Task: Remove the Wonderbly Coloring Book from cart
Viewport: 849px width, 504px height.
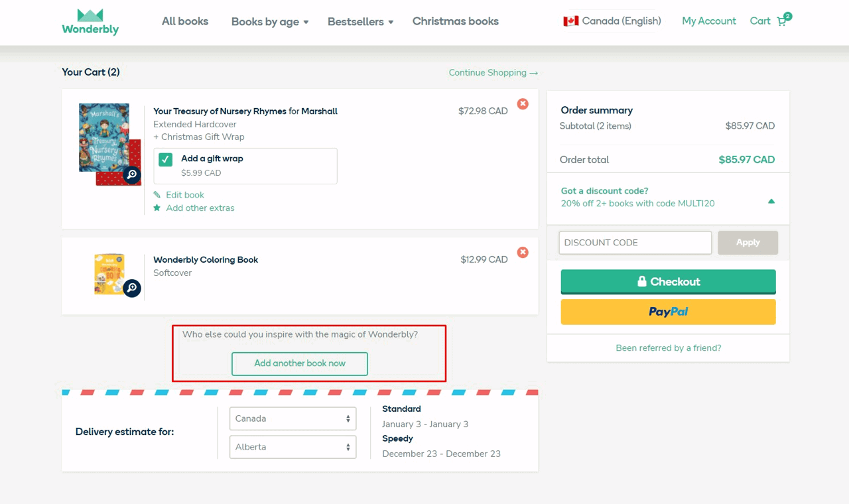Action: pos(523,252)
